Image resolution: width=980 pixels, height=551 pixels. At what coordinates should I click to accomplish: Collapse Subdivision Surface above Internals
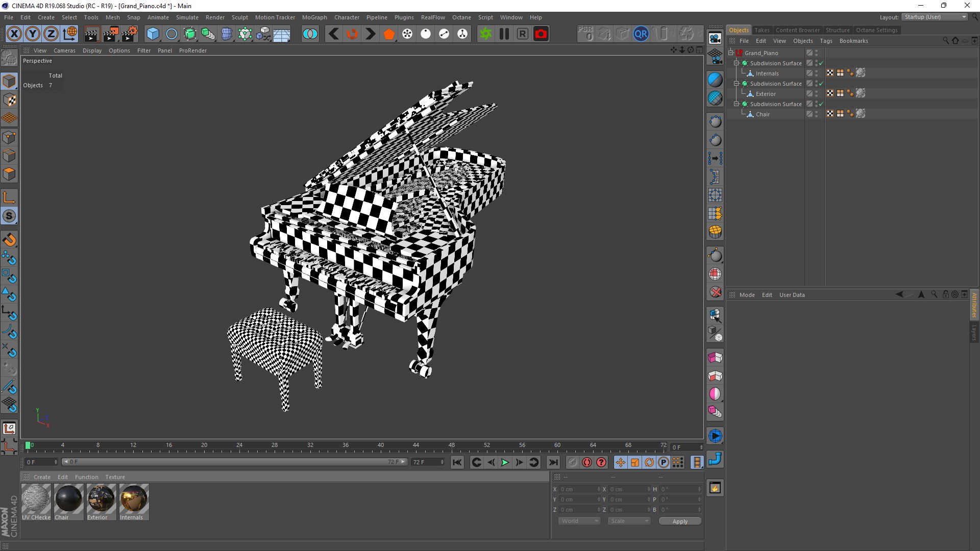pos(737,63)
